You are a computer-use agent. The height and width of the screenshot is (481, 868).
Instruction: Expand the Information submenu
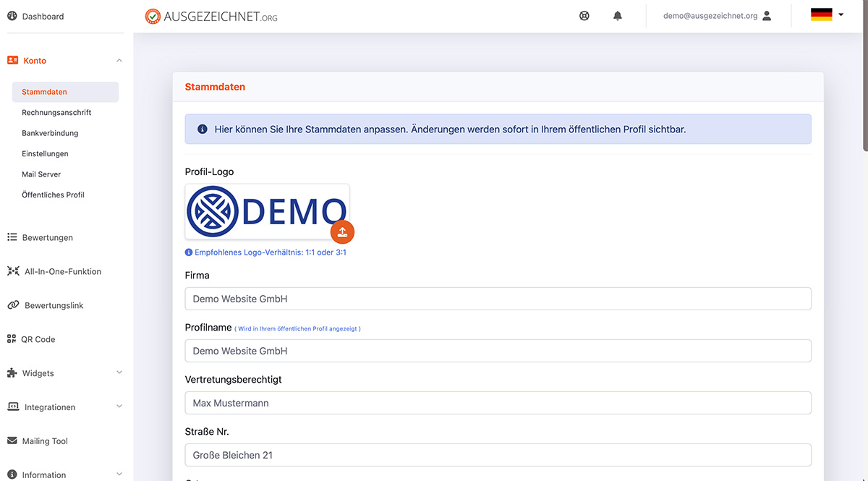click(x=119, y=474)
